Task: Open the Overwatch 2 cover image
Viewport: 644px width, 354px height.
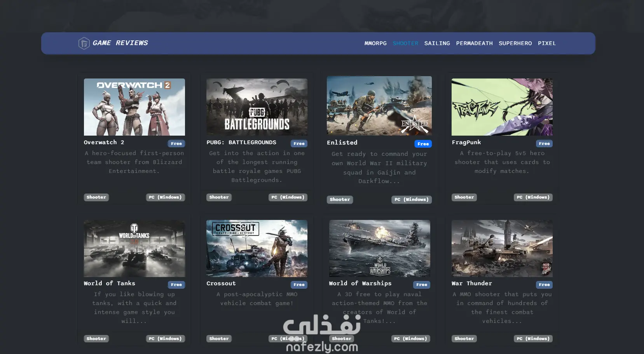Action: [x=134, y=107]
